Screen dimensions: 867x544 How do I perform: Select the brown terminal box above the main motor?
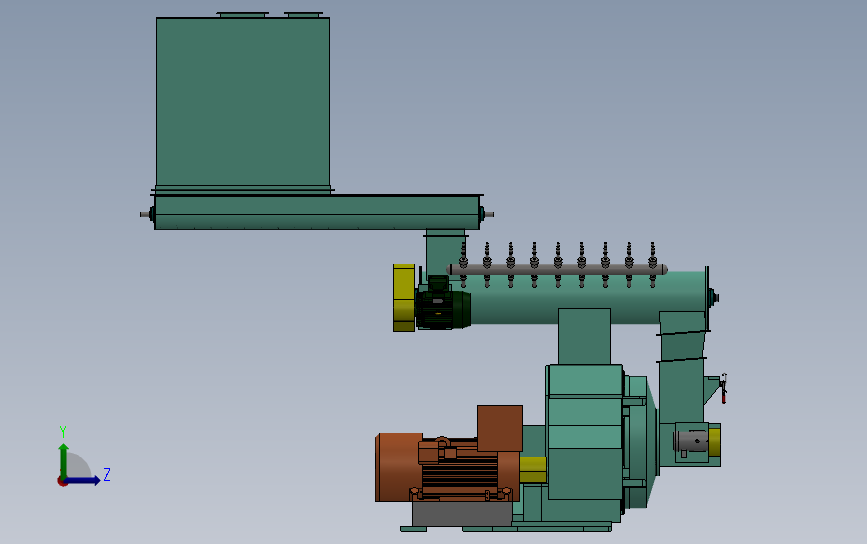[x=500, y=428]
